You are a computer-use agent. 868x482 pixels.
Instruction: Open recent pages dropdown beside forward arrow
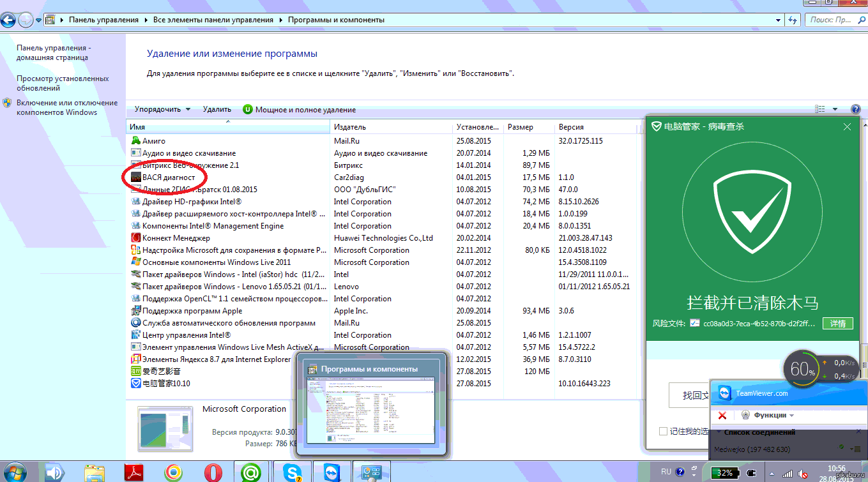click(x=39, y=20)
